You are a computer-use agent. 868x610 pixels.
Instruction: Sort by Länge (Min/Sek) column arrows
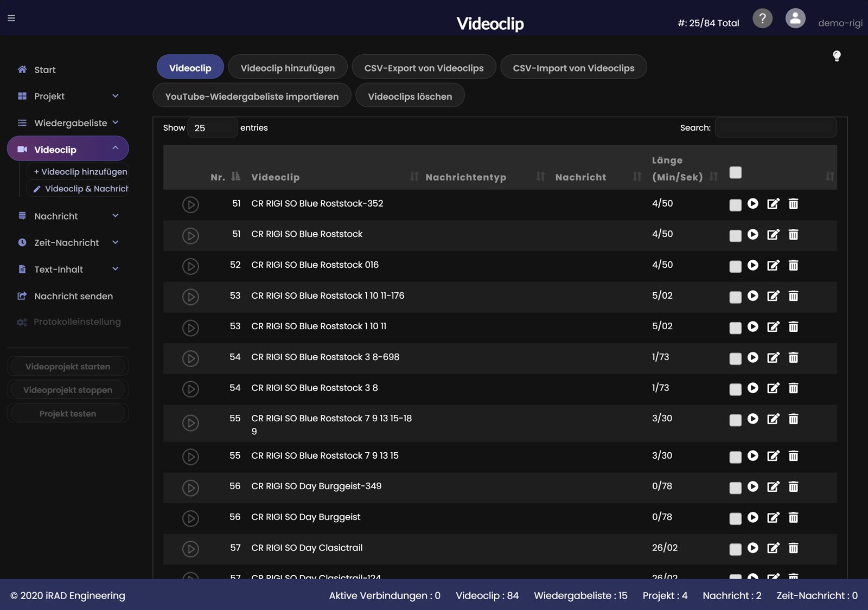(x=714, y=176)
